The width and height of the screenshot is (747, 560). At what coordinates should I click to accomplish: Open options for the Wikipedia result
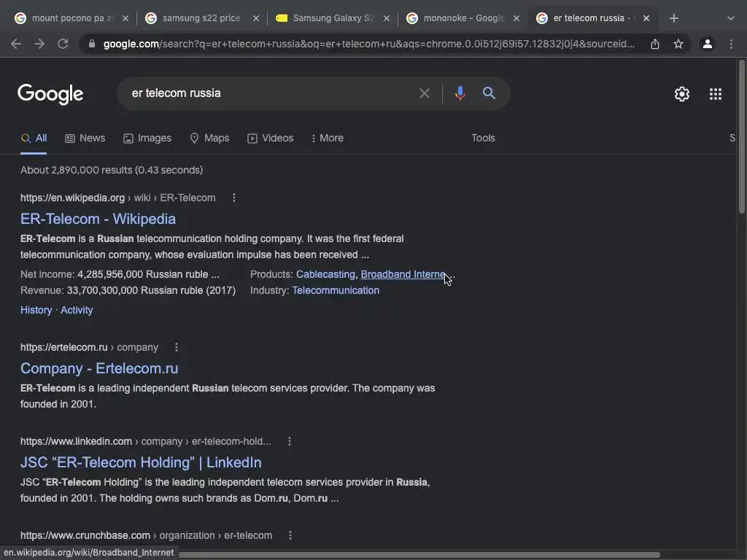(234, 198)
